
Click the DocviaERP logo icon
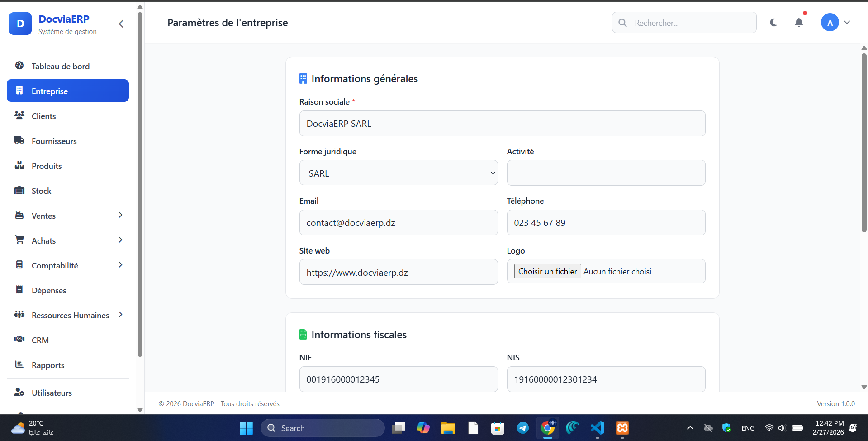click(20, 24)
